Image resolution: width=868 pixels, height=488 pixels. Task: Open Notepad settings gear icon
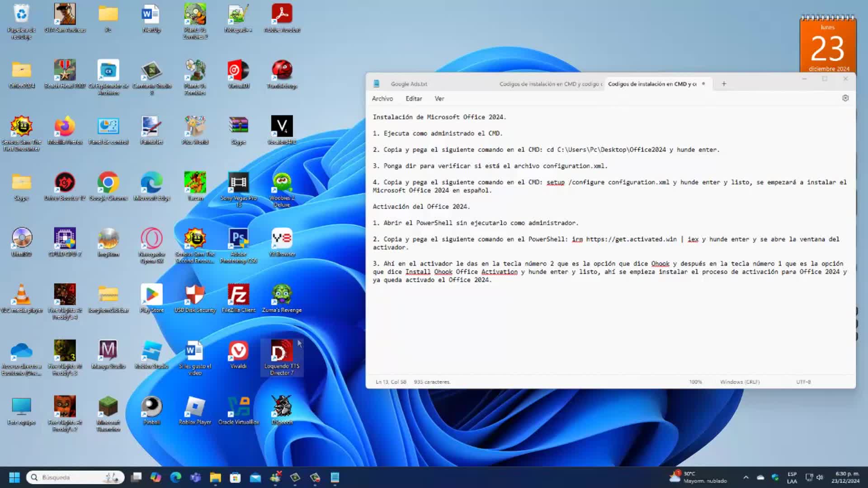(845, 98)
